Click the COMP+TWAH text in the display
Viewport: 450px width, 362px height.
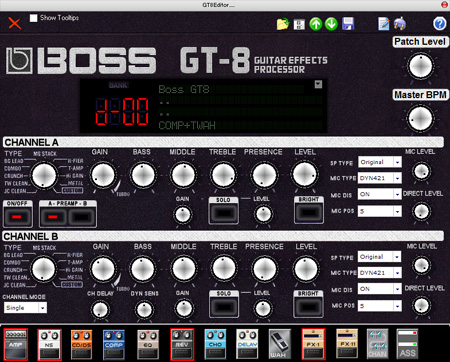click(x=187, y=125)
